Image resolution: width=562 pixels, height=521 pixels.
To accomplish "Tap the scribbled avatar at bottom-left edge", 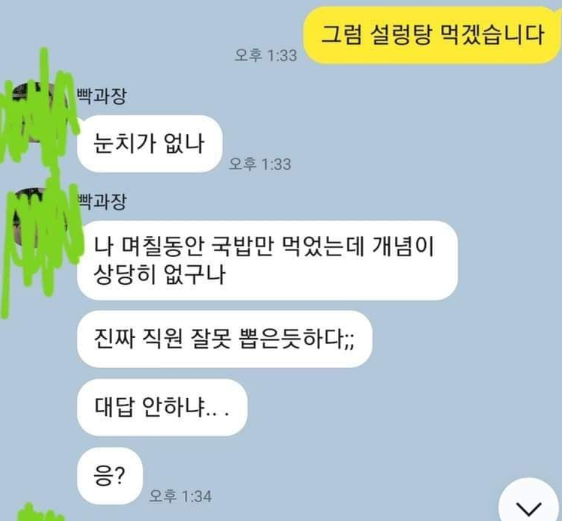I will pos(40,513).
